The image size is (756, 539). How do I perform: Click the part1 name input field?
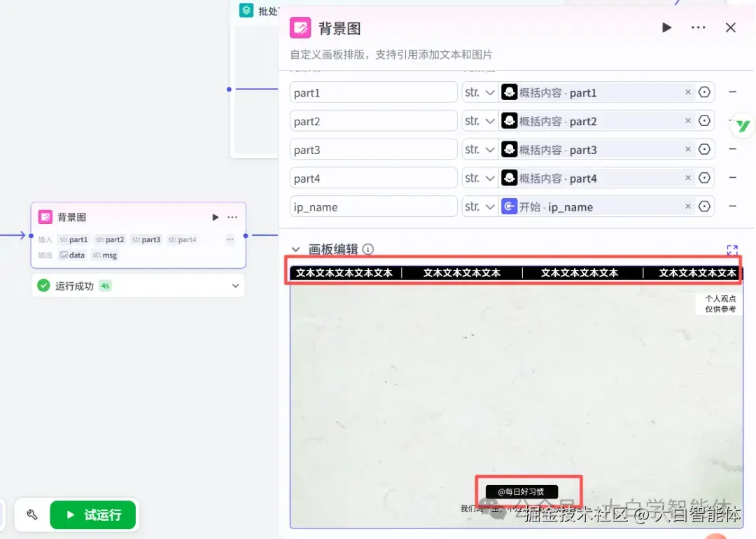(373, 92)
